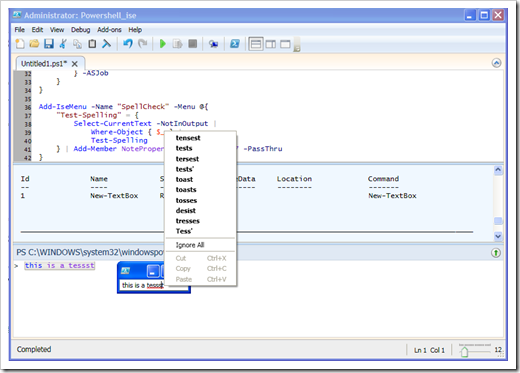Close the Untitled1.ps1 tab
This screenshot has width=520, height=373.
[75, 64]
